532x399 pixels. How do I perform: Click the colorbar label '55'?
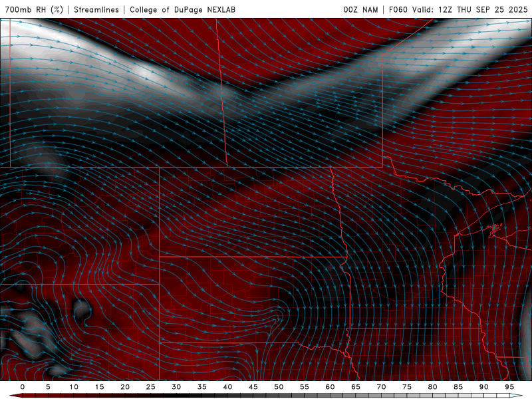coord(305,387)
